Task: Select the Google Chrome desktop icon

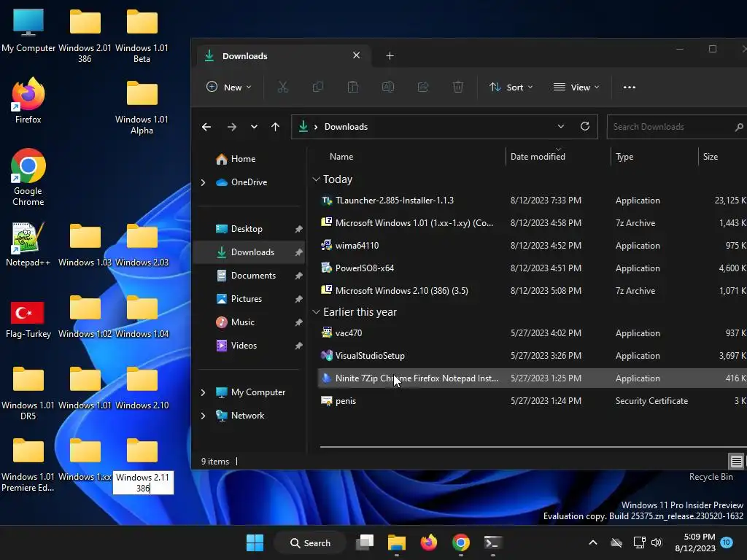Action: pyautogui.click(x=28, y=178)
